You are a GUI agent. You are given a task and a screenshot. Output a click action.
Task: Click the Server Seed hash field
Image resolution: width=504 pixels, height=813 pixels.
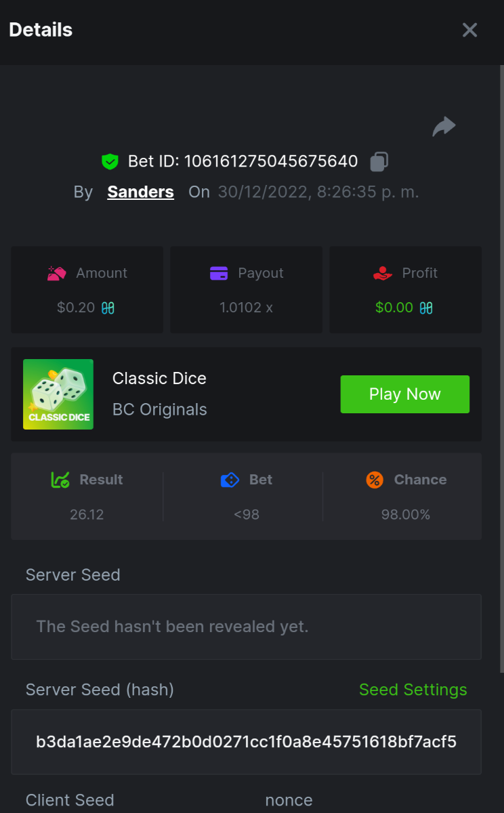(x=246, y=742)
